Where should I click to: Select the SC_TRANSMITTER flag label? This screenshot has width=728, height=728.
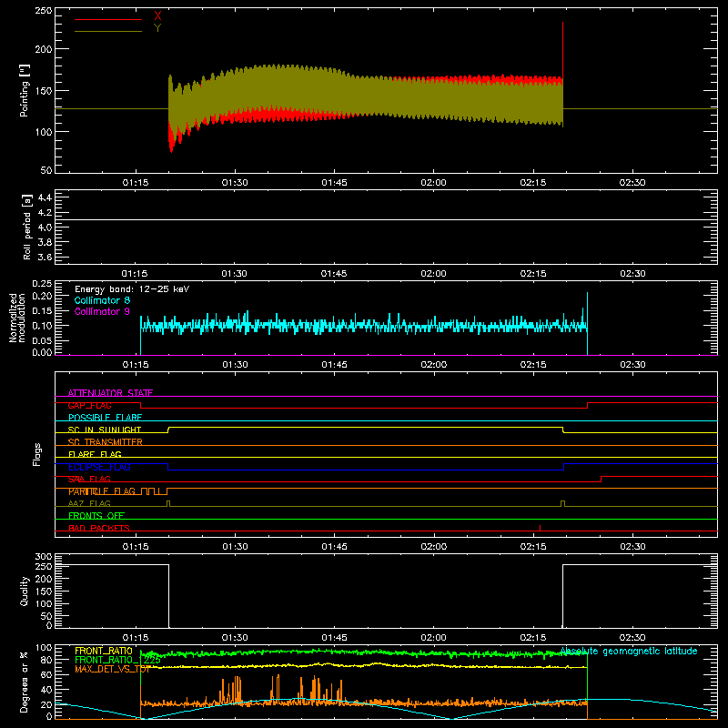pyautogui.click(x=106, y=442)
